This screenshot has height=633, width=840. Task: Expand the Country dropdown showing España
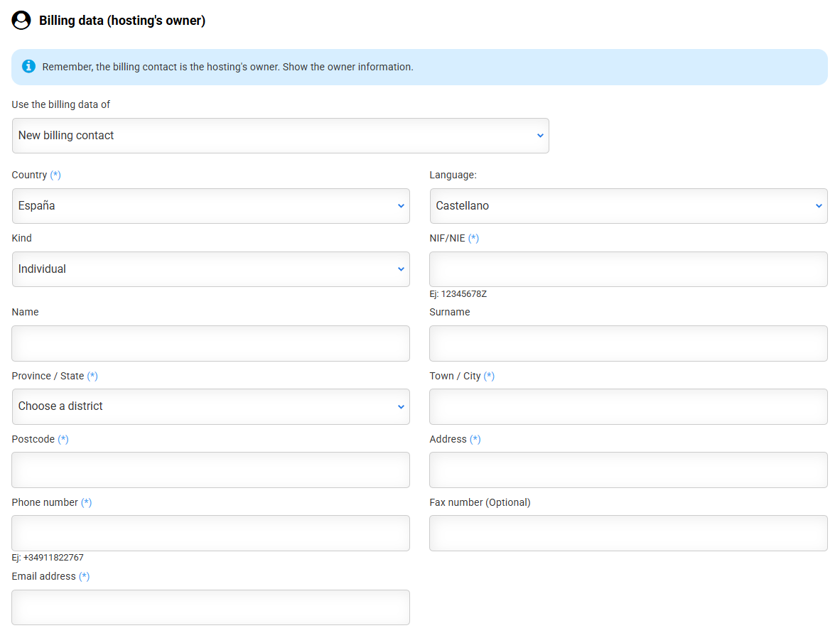point(210,206)
